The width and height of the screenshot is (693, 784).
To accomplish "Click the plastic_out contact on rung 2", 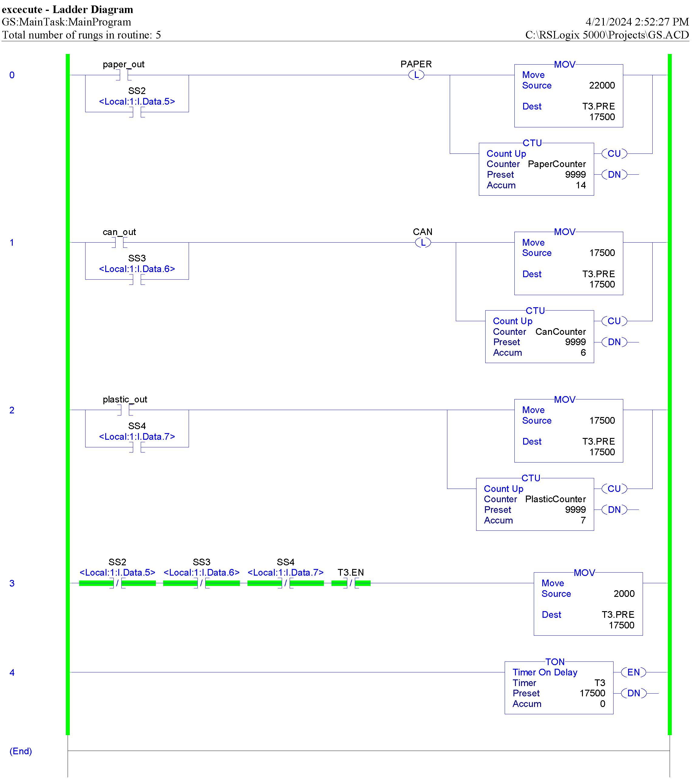I will tap(126, 410).
